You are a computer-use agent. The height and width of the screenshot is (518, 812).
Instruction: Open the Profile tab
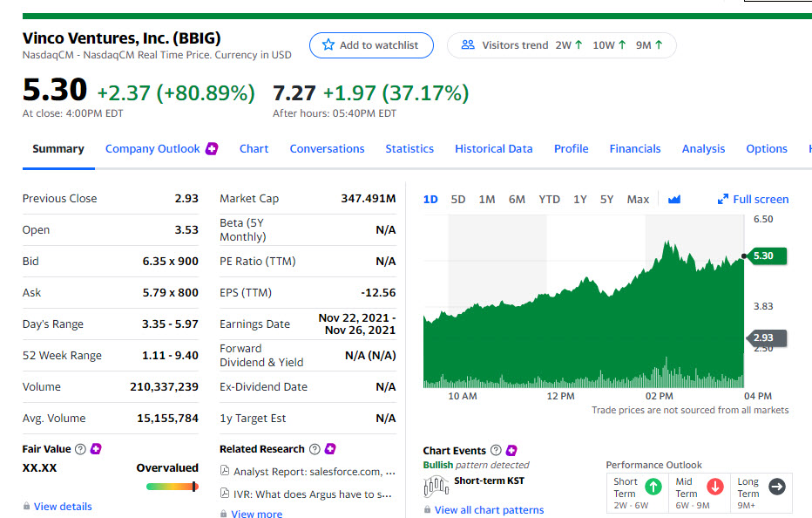pos(572,149)
